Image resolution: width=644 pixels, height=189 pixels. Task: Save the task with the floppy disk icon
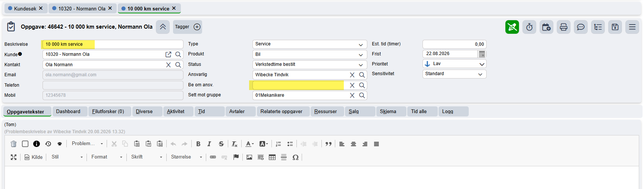coord(615,27)
